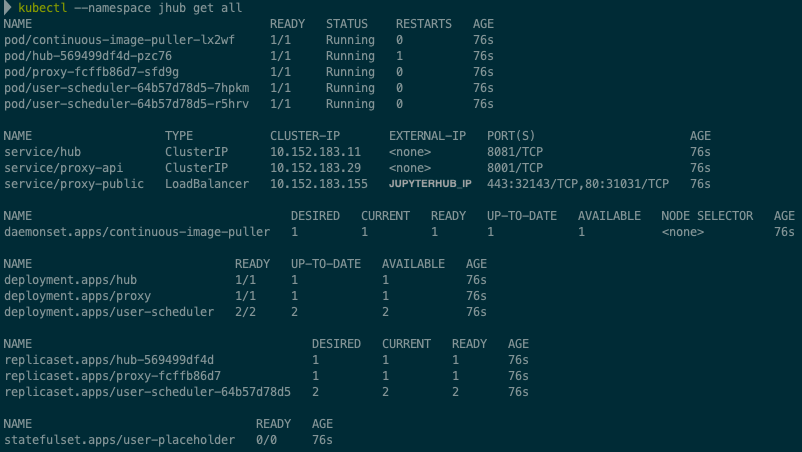Click the pod/continuous-image-puller-lx2wf entry
This screenshot has height=452, width=802.
[119, 40]
